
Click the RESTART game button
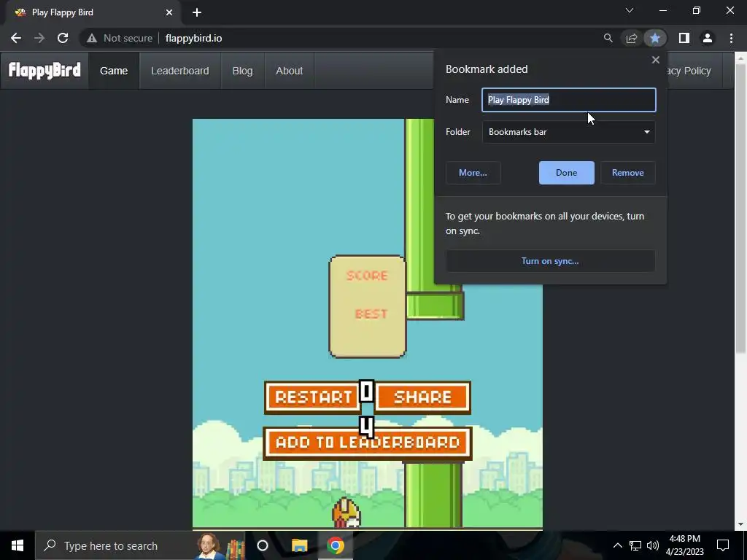312,397
